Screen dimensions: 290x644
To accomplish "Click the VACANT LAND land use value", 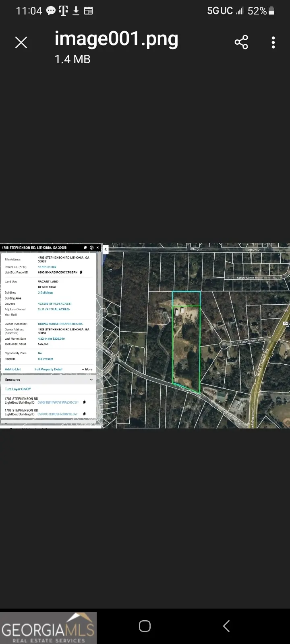I will [48, 281].
